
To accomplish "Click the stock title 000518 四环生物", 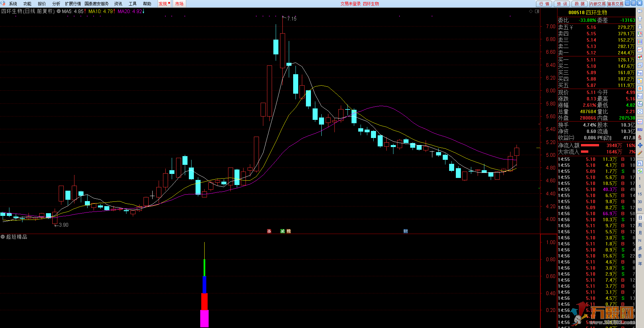I will 588,12.
